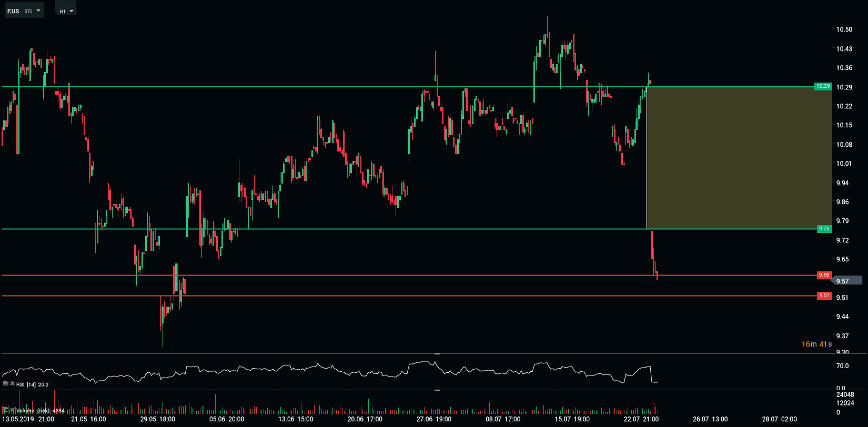The image size is (868, 427).
Task: Remove the RSI indicator with its X icon
Action: [x=12, y=384]
